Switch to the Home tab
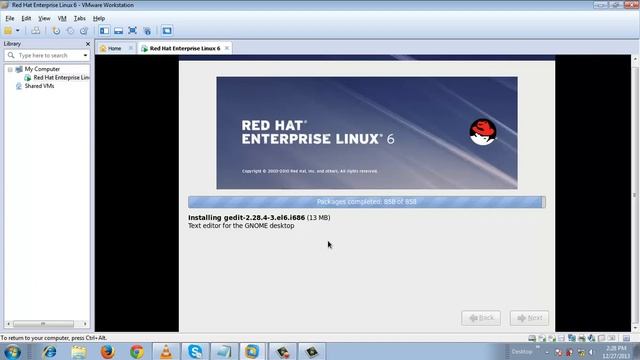The height and width of the screenshot is (360, 640). [114, 48]
